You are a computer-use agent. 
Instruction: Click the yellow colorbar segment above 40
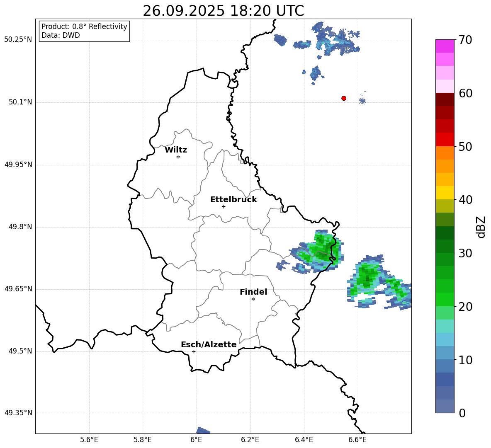445,193
